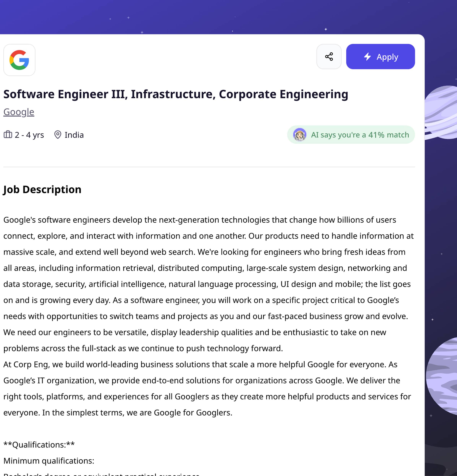Click the 41% match badge text
This screenshot has height=476, width=457.
tap(360, 135)
